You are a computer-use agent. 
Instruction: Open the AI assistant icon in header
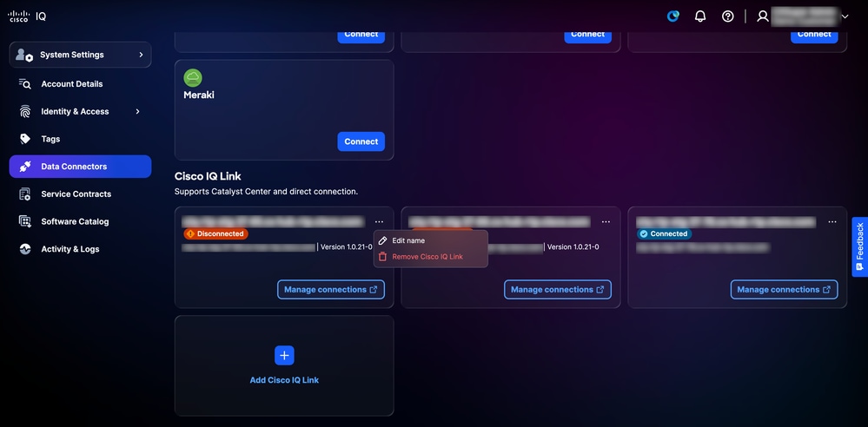tap(673, 16)
